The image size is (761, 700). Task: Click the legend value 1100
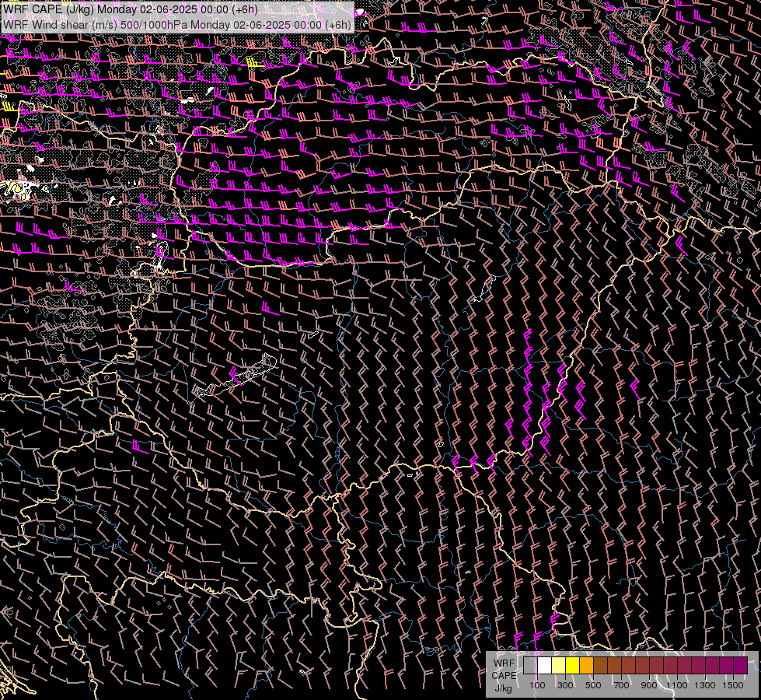point(677,685)
